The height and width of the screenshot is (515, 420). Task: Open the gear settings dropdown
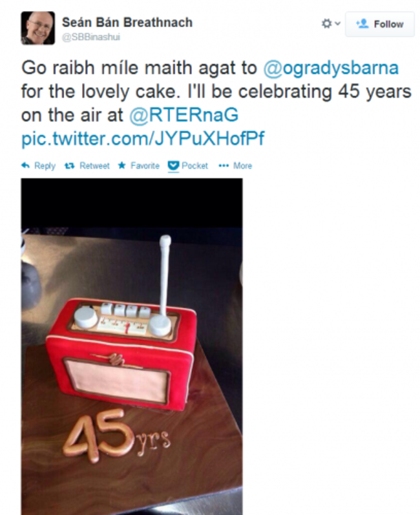(331, 24)
